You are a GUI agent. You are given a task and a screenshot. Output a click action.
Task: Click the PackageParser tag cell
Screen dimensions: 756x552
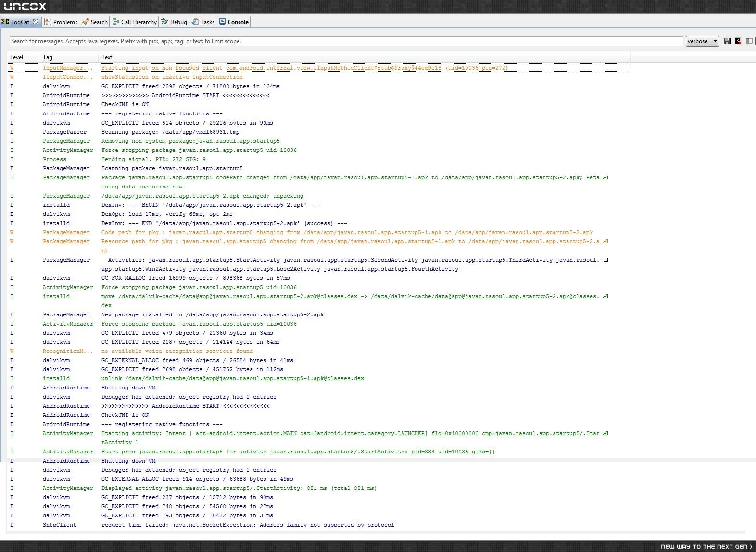pyautogui.click(x=64, y=132)
